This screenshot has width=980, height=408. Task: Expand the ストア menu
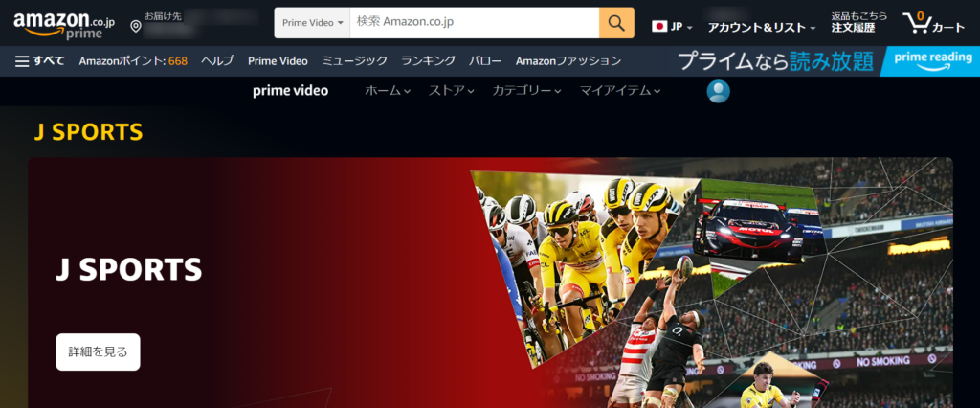click(x=452, y=91)
